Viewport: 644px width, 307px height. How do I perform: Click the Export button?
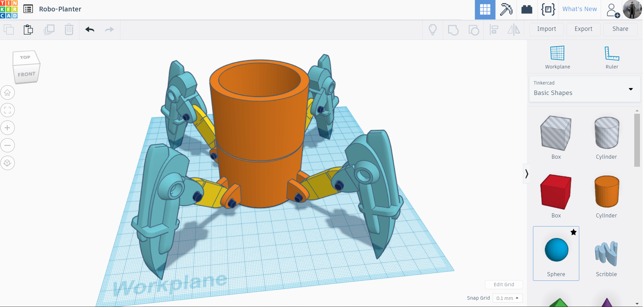583,29
